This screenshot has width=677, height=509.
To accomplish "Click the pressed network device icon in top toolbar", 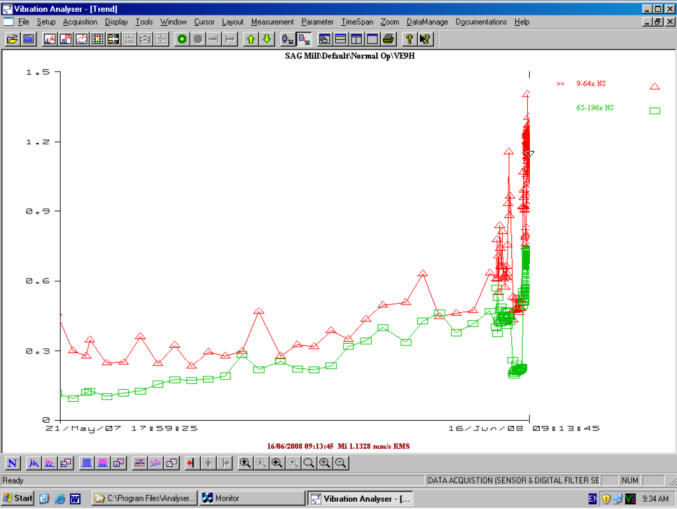I will (304, 39).
